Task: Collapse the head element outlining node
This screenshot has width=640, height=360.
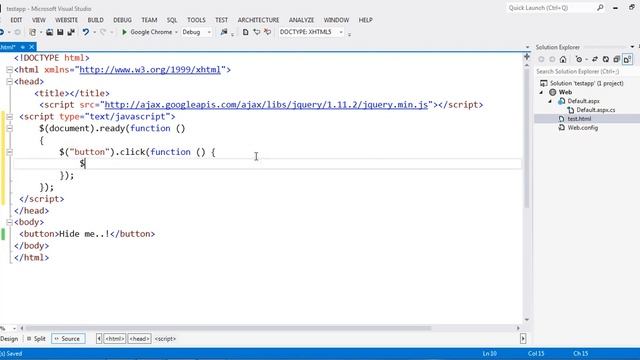Action: (x=9, y=82)
